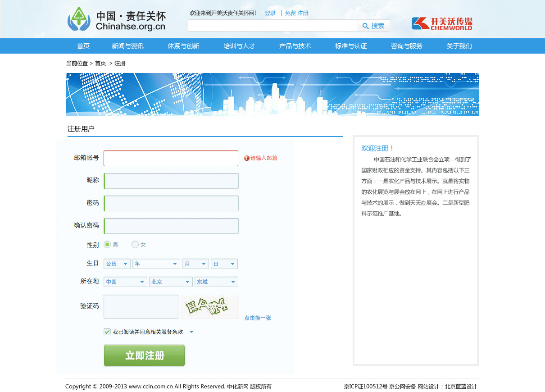Open the 公历 calendar type dropdown
The image size is (545, 392).
pyautogui.click(x=117, y=264)
